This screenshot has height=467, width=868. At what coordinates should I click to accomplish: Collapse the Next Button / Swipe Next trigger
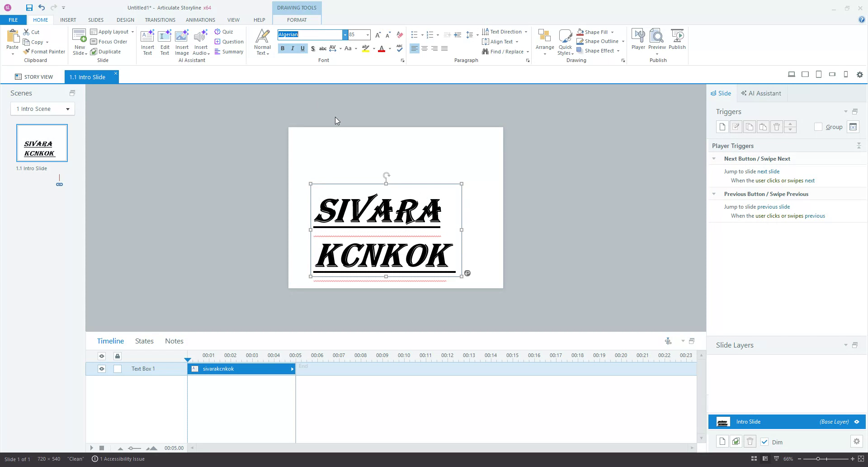(714, 158)
